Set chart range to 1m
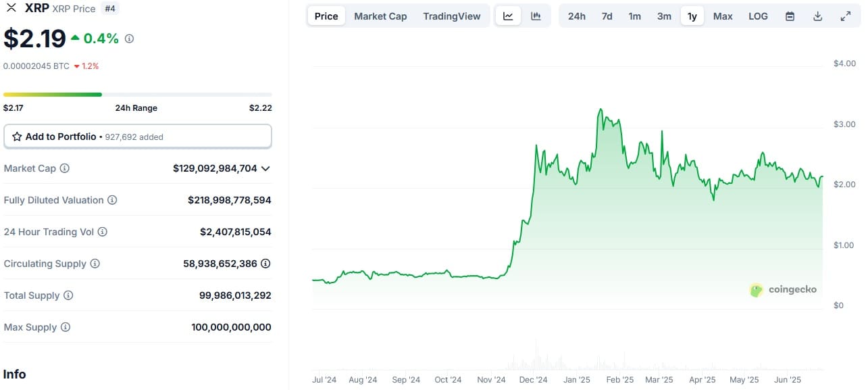868x390 pixels. [x=635, y=16]
